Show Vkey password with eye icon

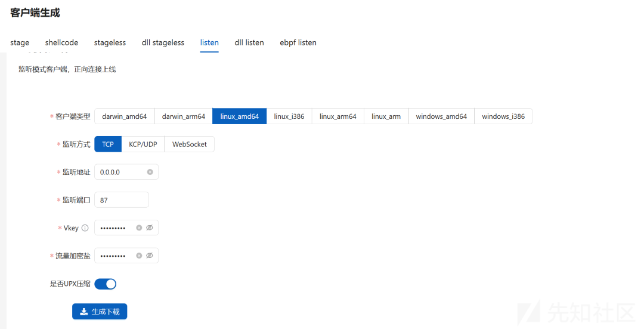pos(150,227)
